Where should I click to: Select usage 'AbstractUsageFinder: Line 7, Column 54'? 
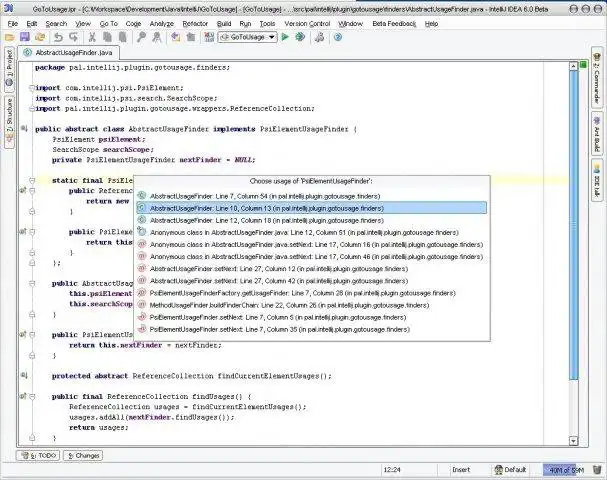tap(312, 196)
